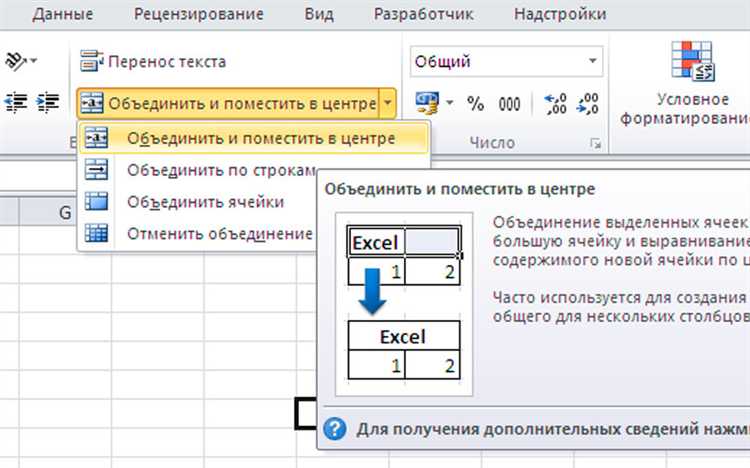Open the currency format dropdown arrow
This screenshot has width=750, height=468.
[x=449, y=102]
